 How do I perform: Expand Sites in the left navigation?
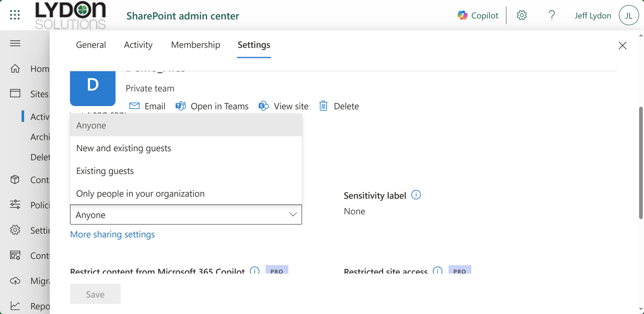click(x=39, y=94)
